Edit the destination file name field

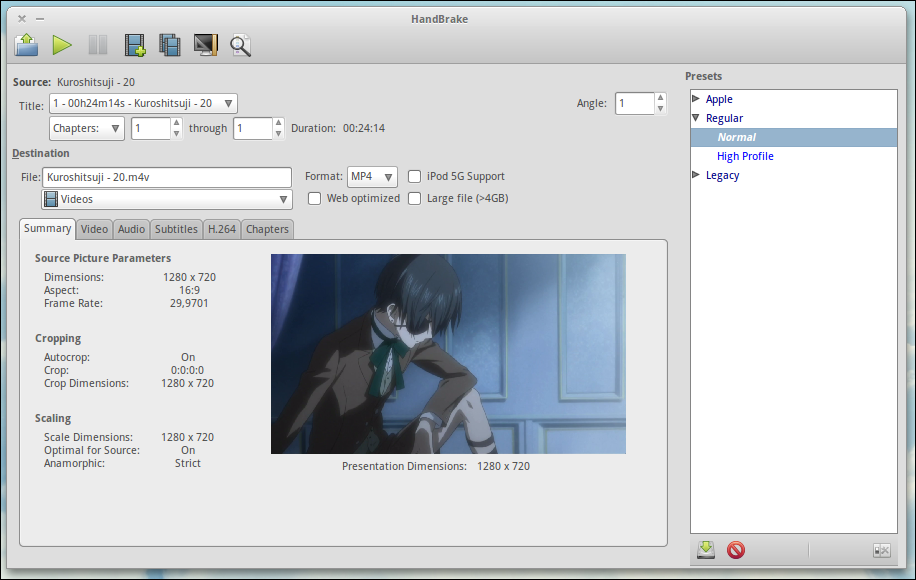coord(167,177)
